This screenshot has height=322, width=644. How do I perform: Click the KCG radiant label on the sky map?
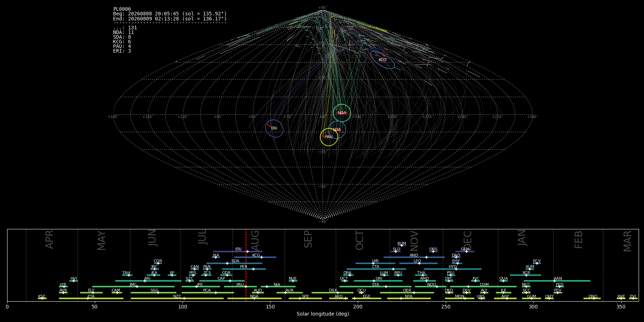point(382,60)
